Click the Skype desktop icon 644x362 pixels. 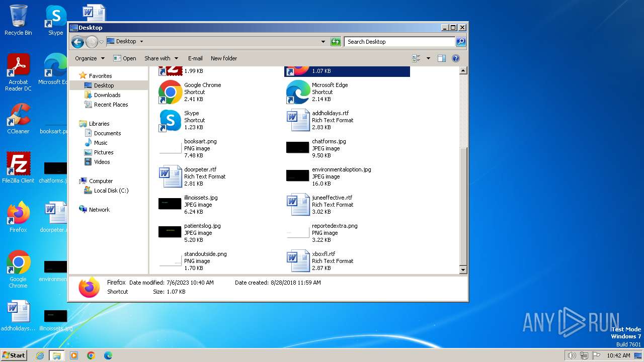[x=55, y=20]
